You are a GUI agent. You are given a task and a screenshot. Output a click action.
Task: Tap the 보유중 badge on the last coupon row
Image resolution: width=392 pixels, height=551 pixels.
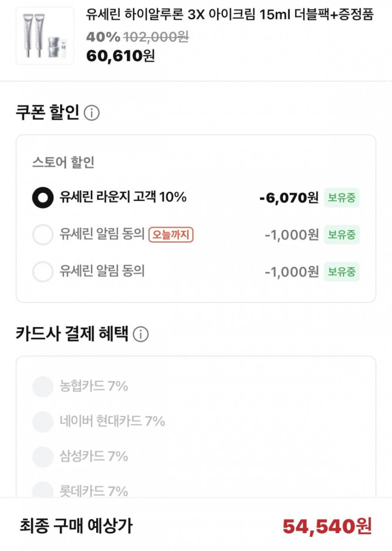[342, 272]
